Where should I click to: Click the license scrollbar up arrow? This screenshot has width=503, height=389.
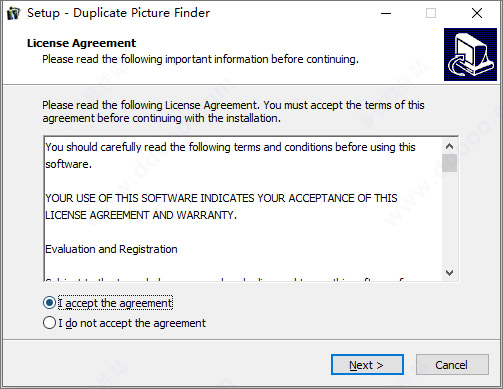tap(449, 146)
